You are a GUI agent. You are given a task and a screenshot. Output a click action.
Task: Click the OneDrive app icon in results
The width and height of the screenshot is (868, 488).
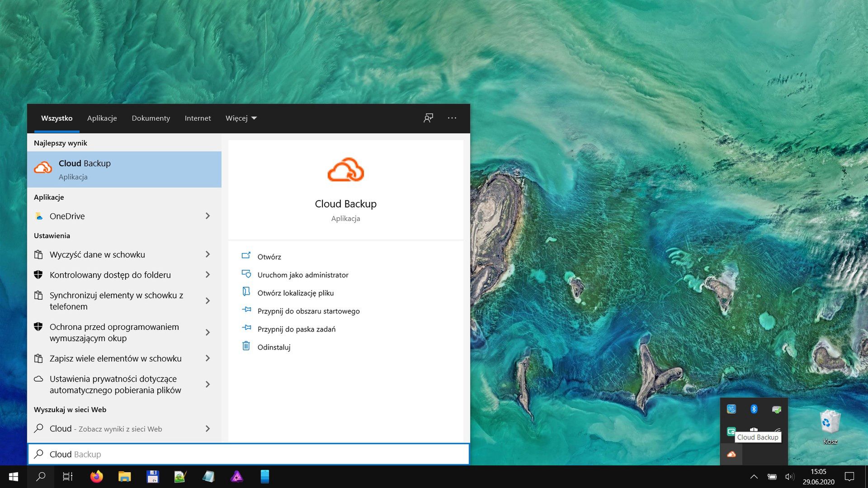(39, 216)
